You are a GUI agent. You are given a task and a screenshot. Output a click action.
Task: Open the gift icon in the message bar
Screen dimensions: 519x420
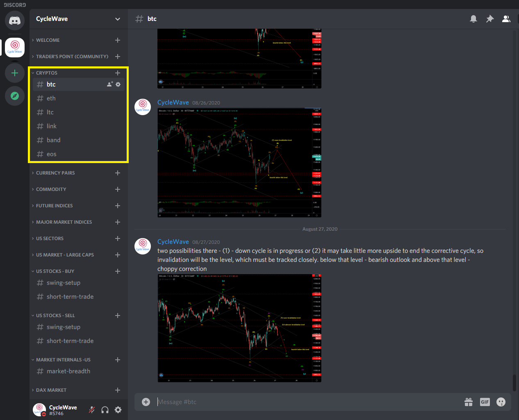coord(469,402)
